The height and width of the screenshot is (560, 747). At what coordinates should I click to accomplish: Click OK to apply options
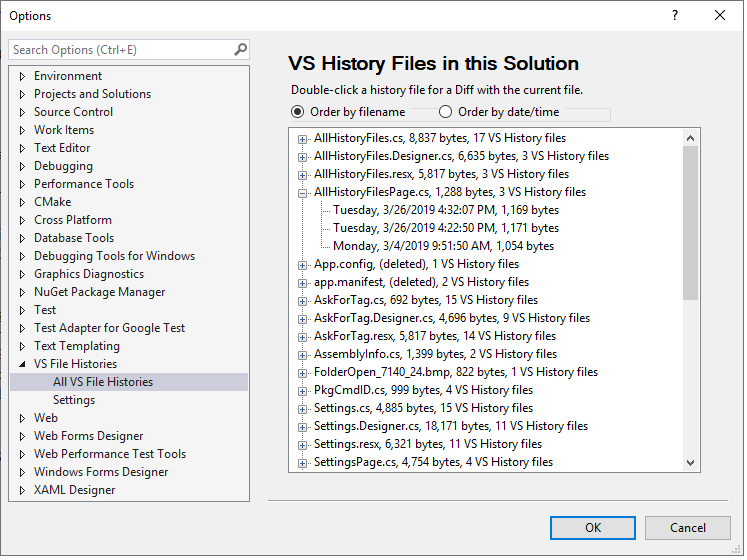coord(593,528)
